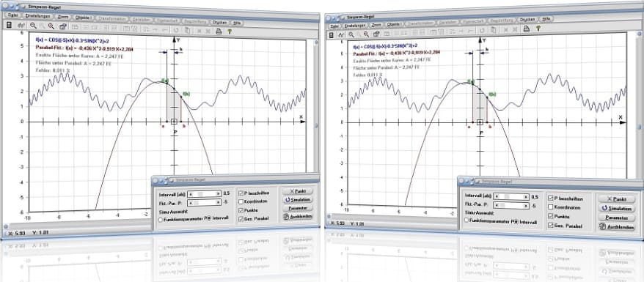Image resolution: width=644 pixels, height=282 pixels.
Task: Toggle 'Punkte' checkbox in right control panel
Action: (x=551, y=216)
